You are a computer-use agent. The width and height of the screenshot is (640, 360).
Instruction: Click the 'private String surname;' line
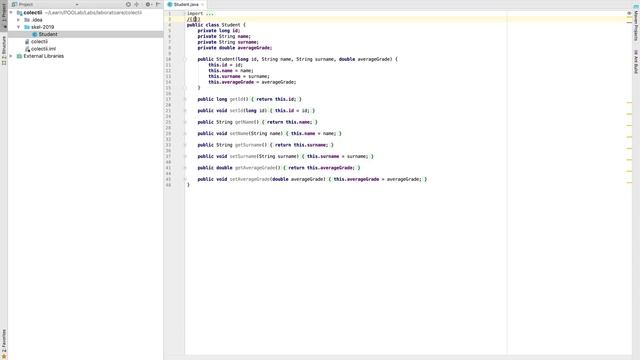(228, 42)
